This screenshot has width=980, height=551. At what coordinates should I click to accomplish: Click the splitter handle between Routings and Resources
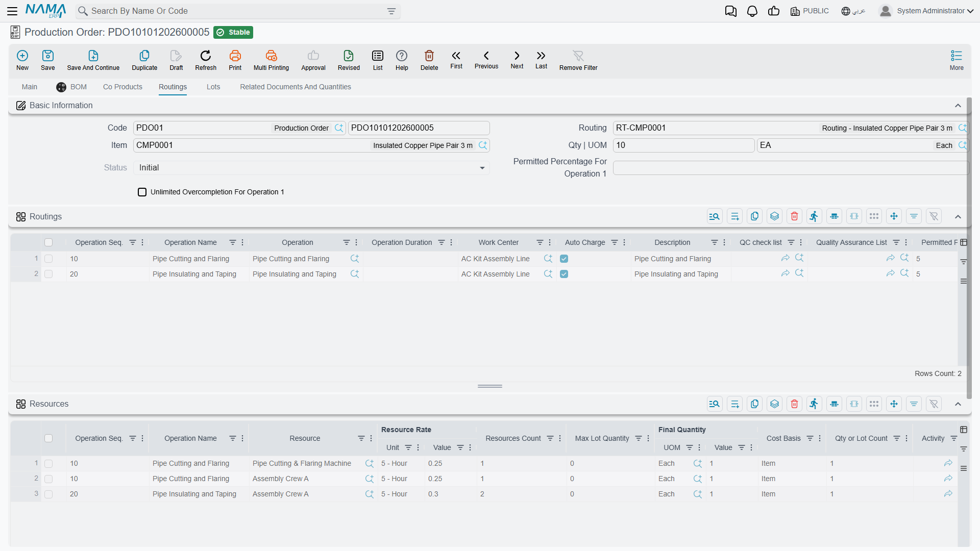[x=490, y=386]
